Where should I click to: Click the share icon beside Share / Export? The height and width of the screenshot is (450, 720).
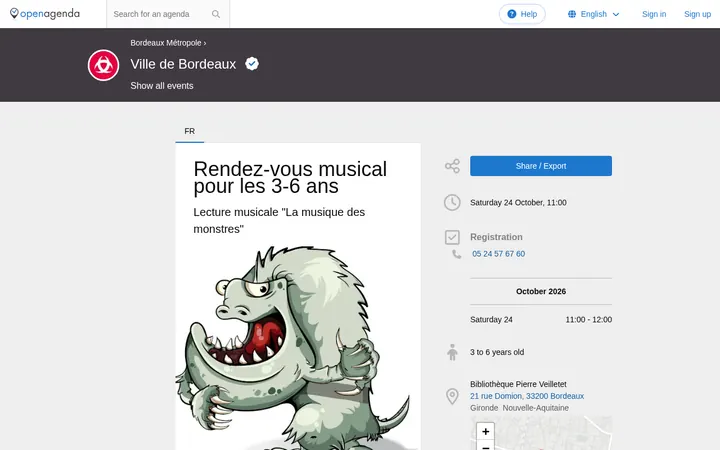pyautogui.click(x=452, y=166)
